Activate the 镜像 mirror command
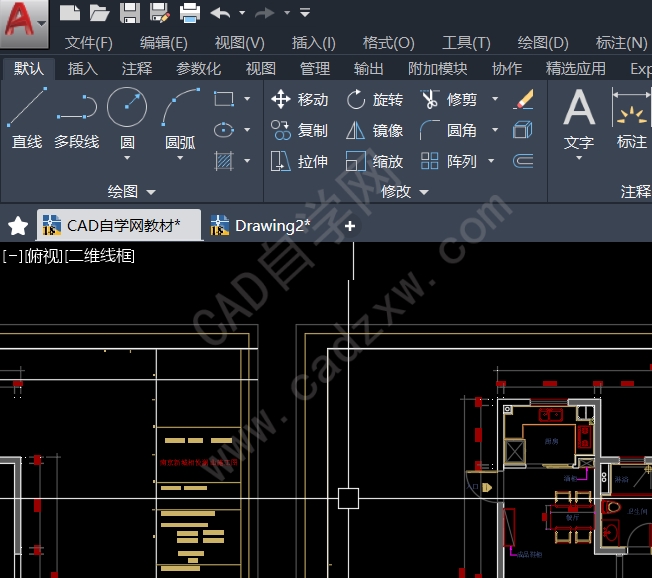Viewport: 652px width, 578px height. pos(375,130)
